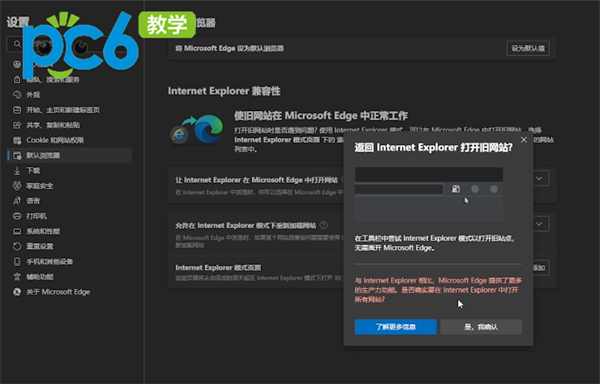
Task: Click the search magnifier in settings sidebar
Action: tap(17, 44)
